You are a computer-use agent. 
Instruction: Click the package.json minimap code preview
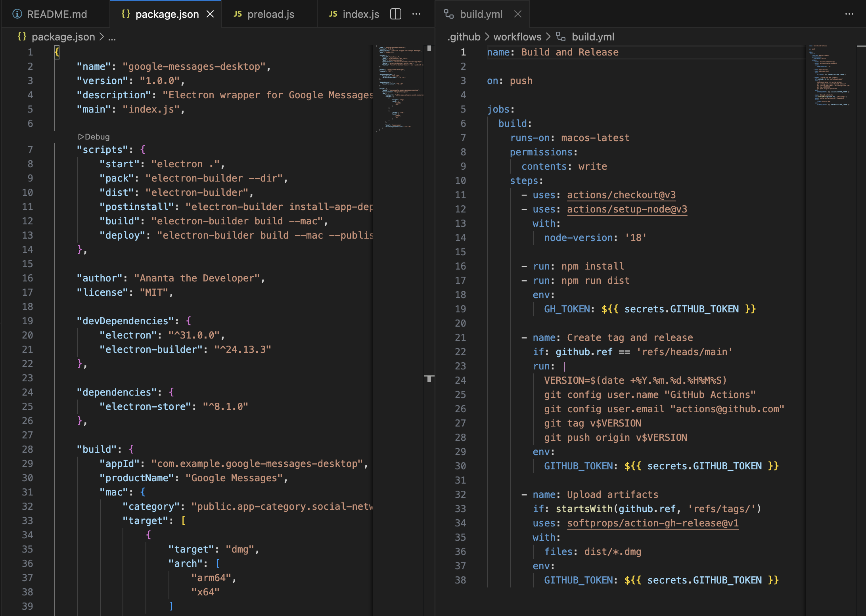pos(400,87)
